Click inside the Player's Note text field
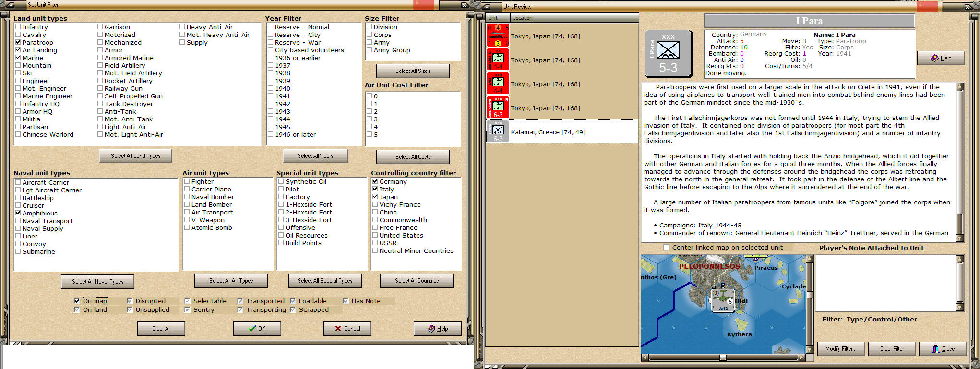This screenshot has width=980, height=369. click(x=886, y=283)
